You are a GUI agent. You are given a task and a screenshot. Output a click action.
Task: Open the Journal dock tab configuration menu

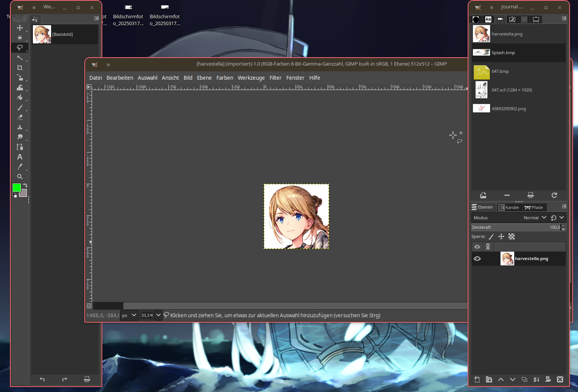tap(564, 18)
